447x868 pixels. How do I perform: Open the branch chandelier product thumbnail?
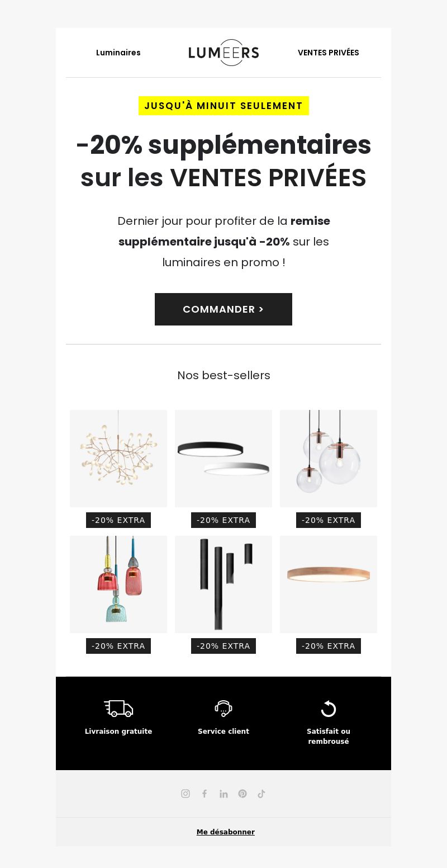pos(118,459)
